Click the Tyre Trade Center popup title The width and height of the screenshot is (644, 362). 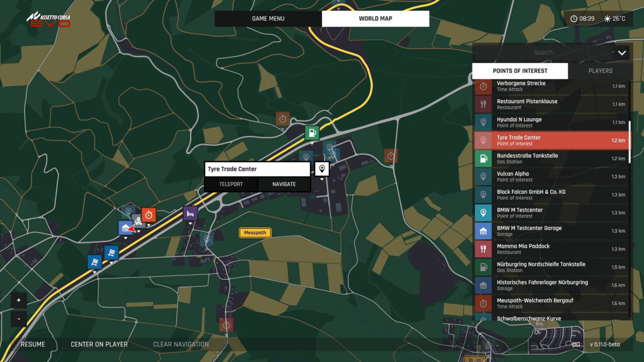pyautogui.click(x=257, y=169)
